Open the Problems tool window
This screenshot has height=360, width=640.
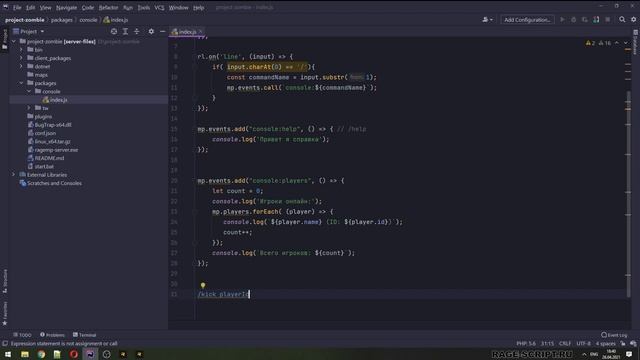tap(52, 335)
